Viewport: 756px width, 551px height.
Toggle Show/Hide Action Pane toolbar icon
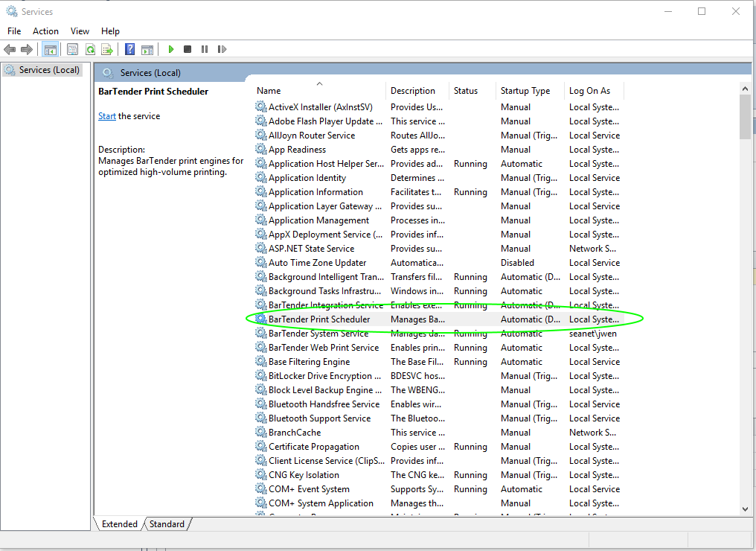pos(147,49)
